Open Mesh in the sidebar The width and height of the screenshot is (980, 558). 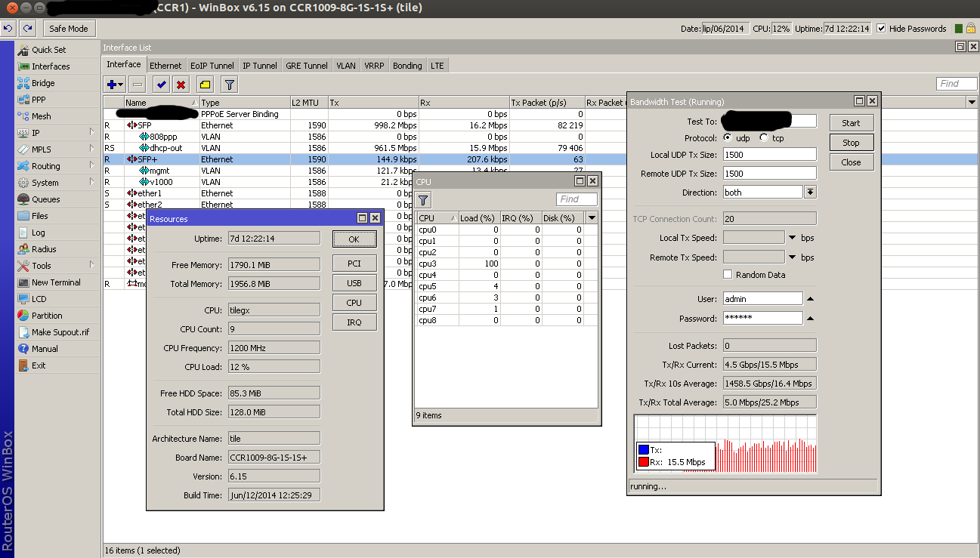point(41,116)
